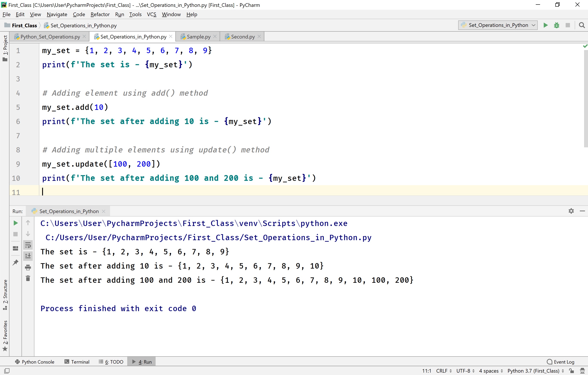Open the Terminal tool window
This screenshot has height=375, width=588.
tap(80, 362)
